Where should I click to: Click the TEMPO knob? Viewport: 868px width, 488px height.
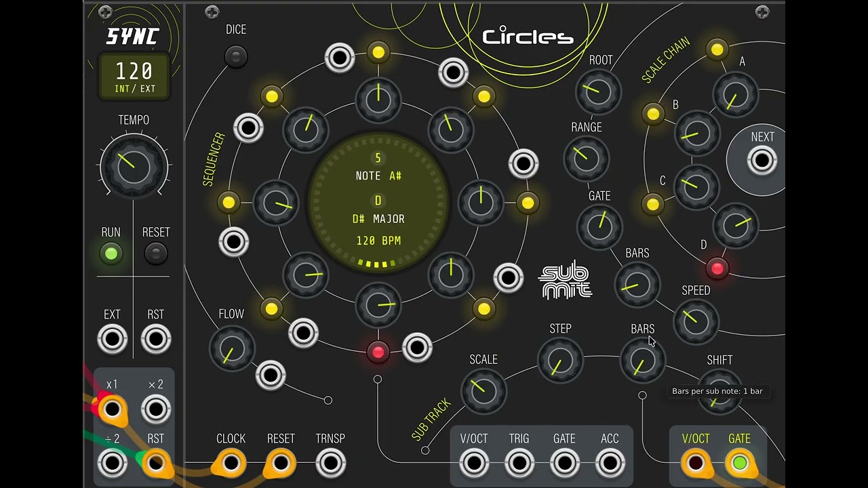click(x=134, y=165)
